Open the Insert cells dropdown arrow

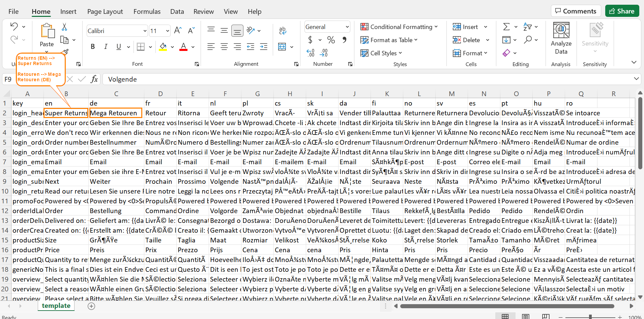(486, 27)
